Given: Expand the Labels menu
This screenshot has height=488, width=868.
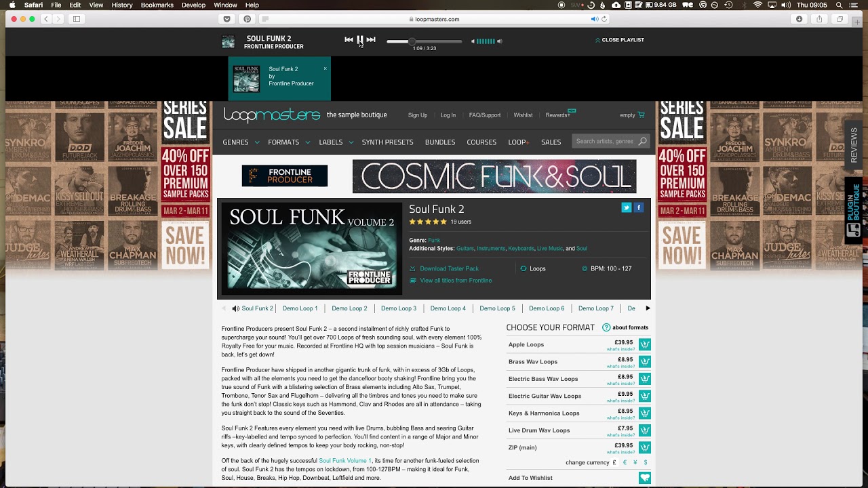Looking at the screenshot, I should (336, 142).
